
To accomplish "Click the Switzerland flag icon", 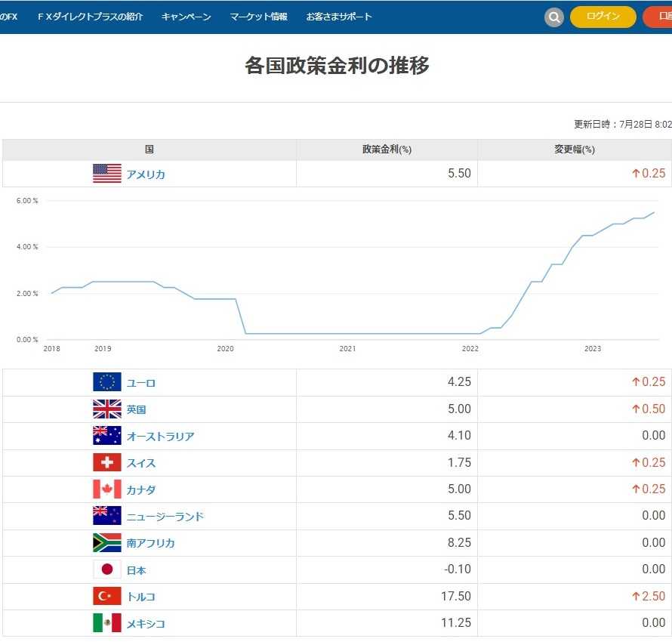I will tap(106, 463).
